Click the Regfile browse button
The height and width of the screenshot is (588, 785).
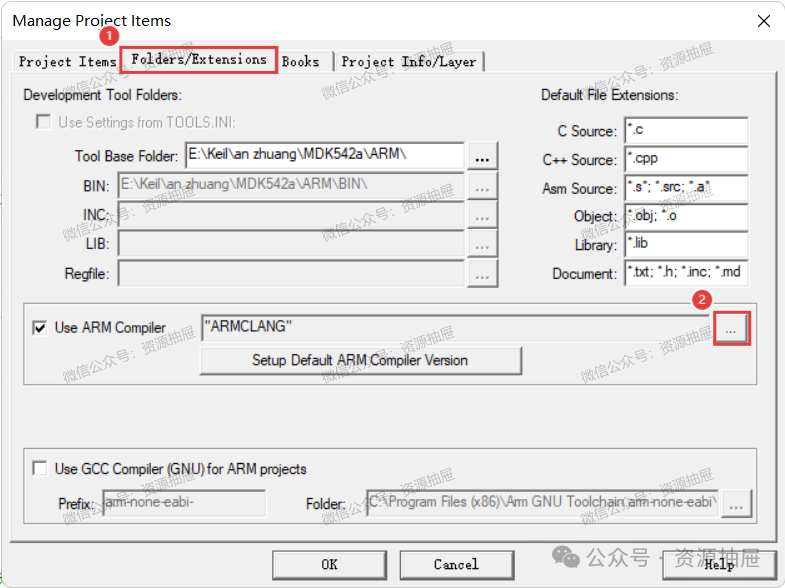click(x=482, y=274)
